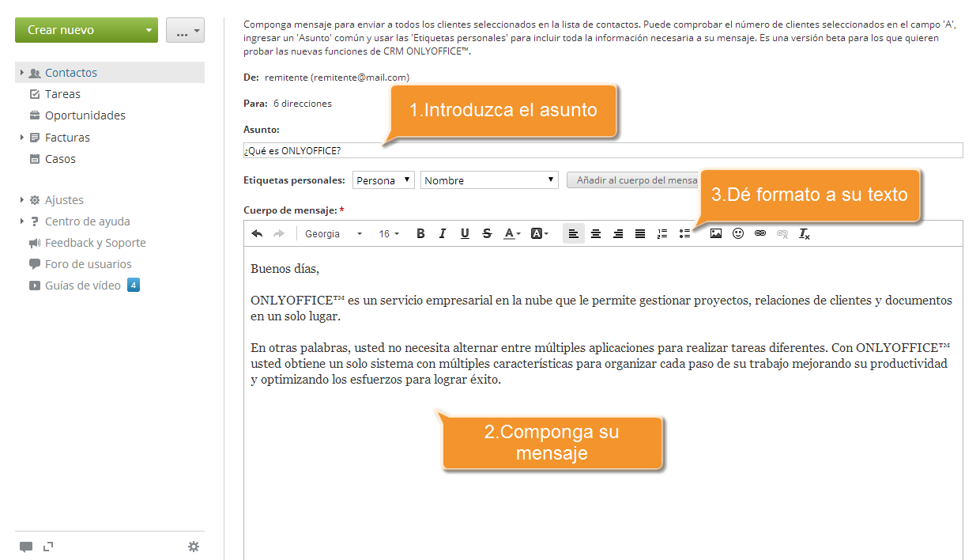This screenshot has width=980, height=560.
Task: Open the Georgia font dropdown
Action: 334,233
